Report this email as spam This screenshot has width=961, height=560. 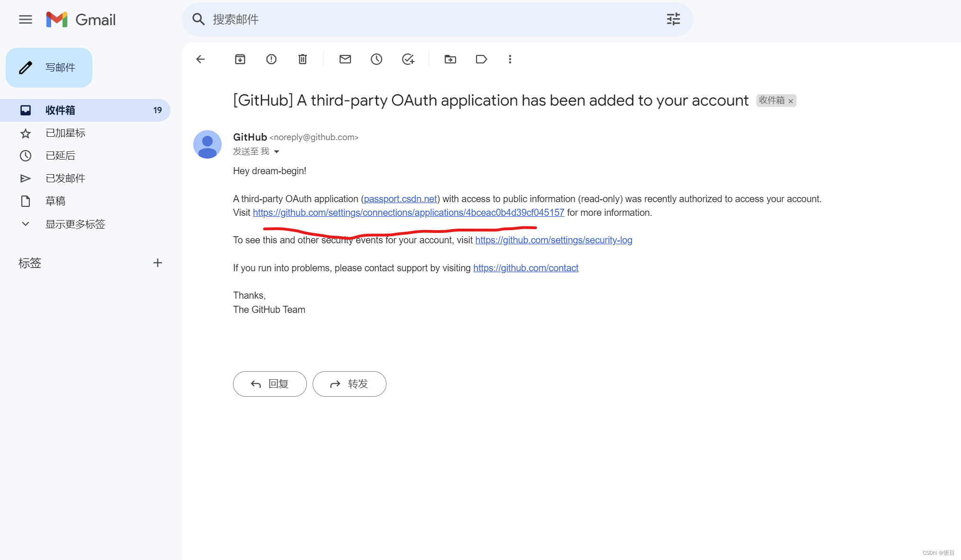pos(271,59)
